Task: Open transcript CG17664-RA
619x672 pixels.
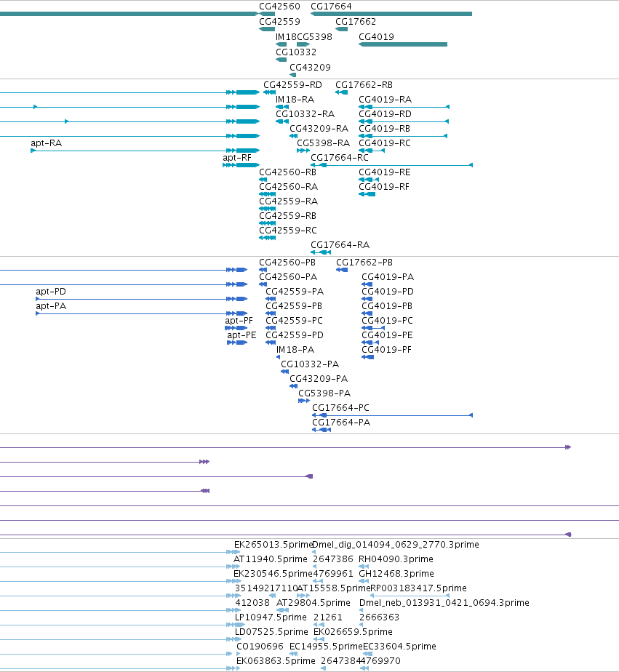Action: (340, 246)
